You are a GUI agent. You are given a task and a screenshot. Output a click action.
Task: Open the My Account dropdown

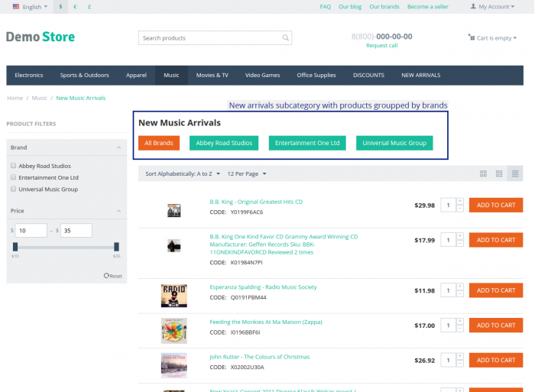click(492, 6)
